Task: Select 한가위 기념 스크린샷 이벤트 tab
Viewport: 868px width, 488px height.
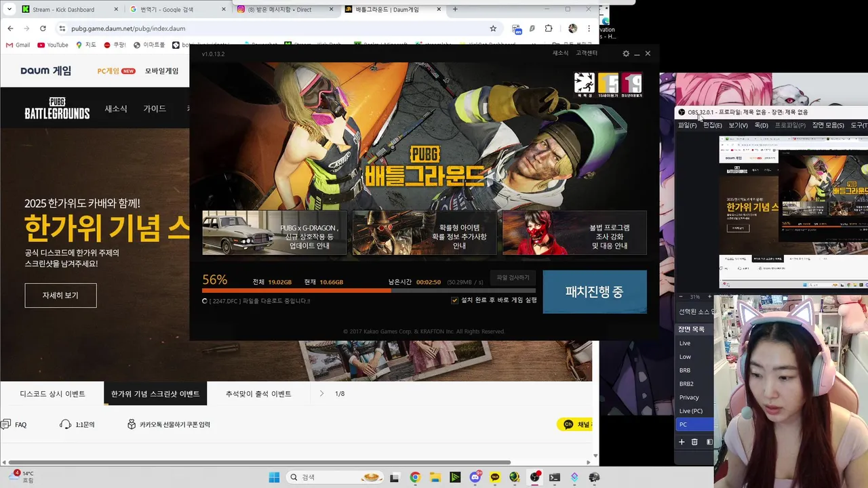Action: [x=155, y=394]
